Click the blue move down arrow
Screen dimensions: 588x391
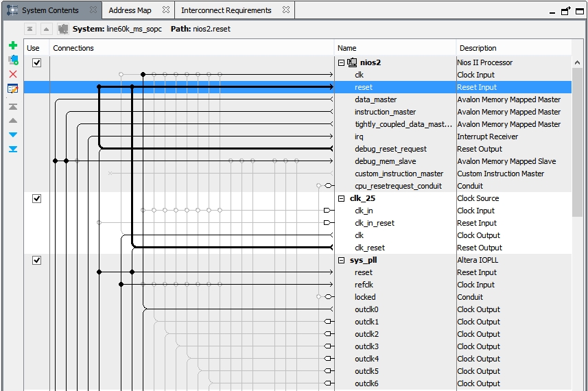pos(12,134)
